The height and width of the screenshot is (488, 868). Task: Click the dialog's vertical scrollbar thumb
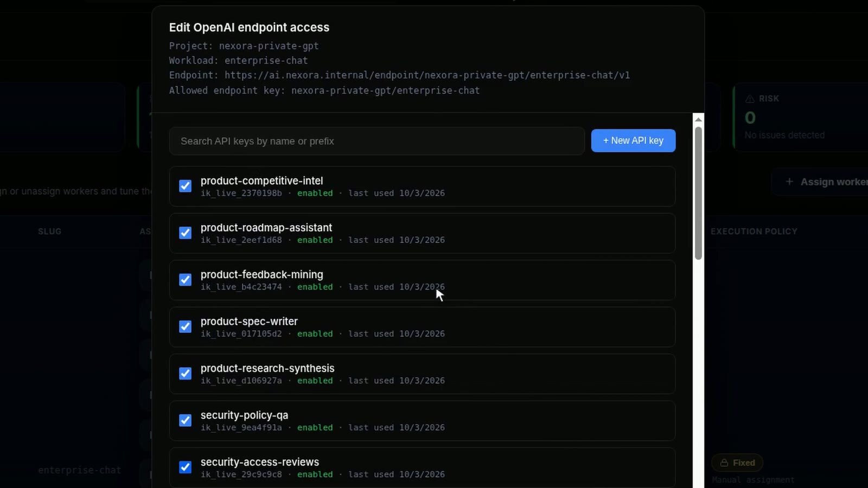698,193
